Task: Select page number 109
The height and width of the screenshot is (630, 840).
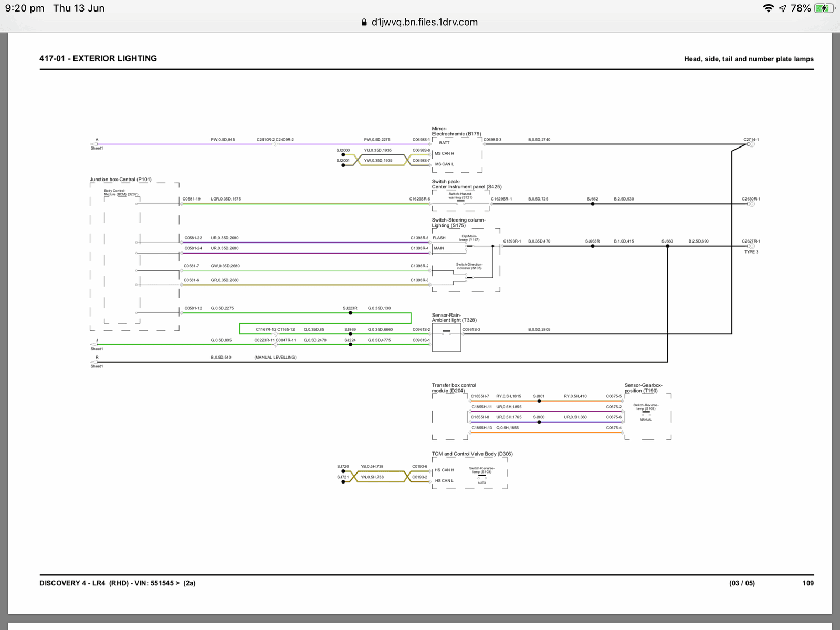Action: [x=808, y=583]
